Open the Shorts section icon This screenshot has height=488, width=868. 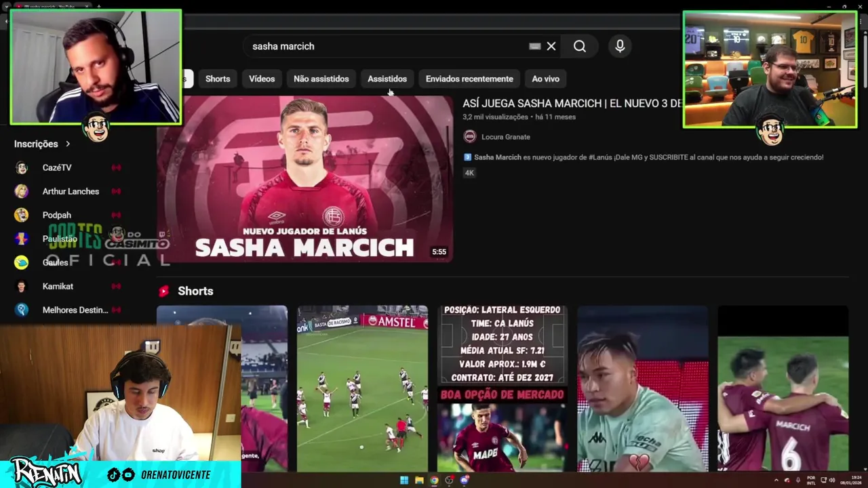pos(163,291)
